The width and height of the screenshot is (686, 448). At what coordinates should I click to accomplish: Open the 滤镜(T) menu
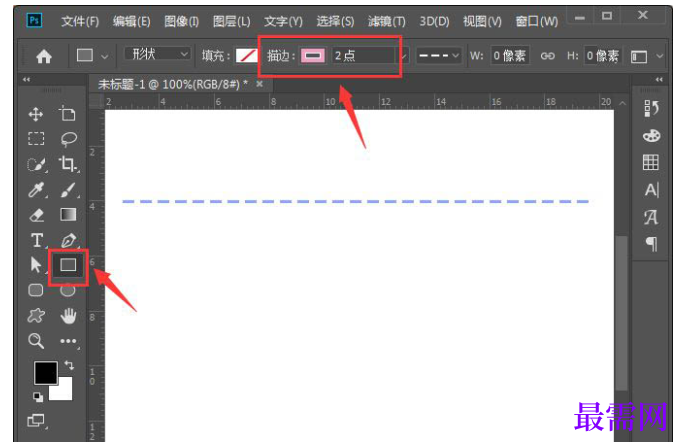tap(386, 21)
